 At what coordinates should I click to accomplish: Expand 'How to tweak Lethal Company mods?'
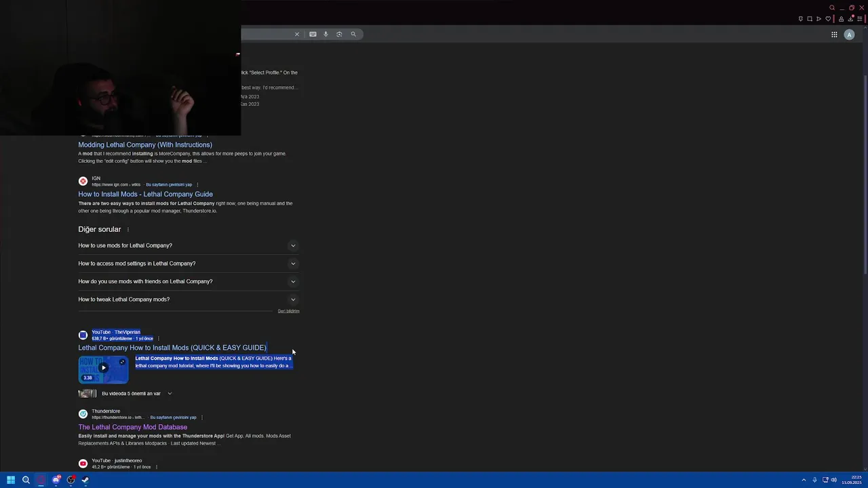coord(189,300)
